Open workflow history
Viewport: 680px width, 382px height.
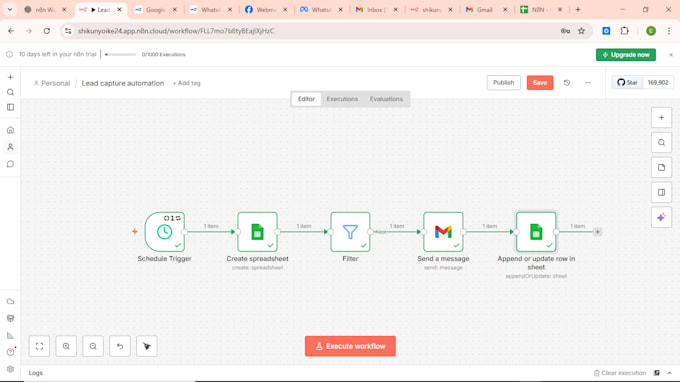pyautogui.click(x=567, y=83)
